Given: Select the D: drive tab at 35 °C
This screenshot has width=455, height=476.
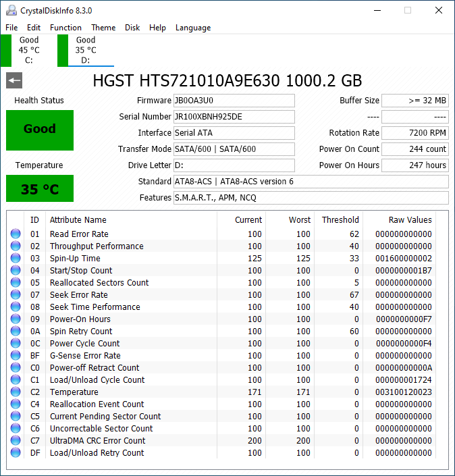Looking at the screenshot, I should (85, 51).
